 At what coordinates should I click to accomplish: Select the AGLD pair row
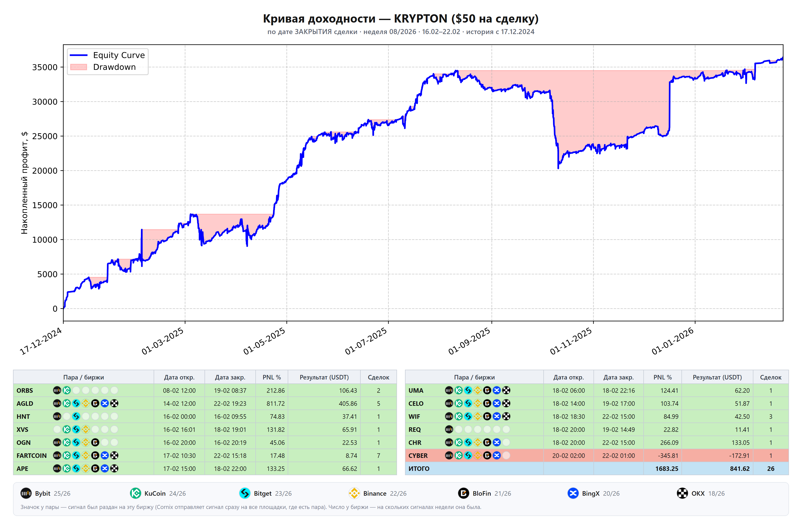205,404
